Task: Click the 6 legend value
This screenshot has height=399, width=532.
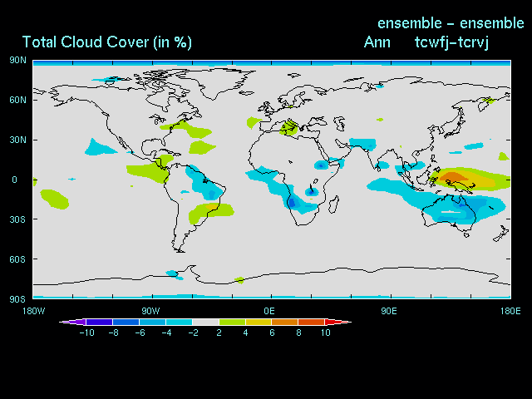Action: [272, 332]
